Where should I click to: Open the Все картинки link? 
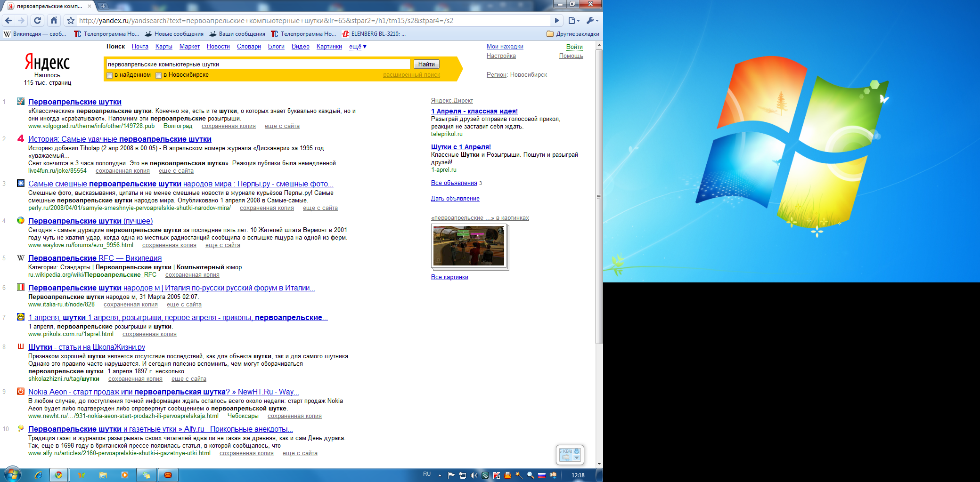(449, 277)
